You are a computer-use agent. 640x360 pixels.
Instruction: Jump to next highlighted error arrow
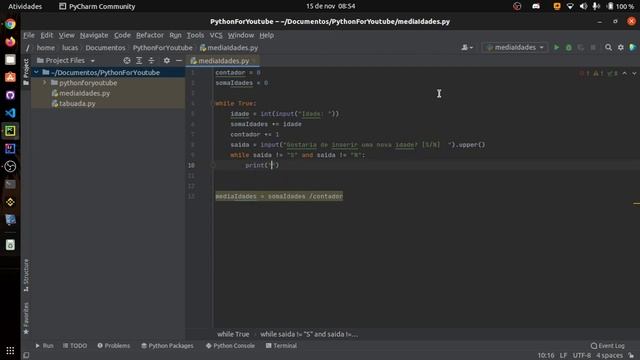click(x=634, y=73)
